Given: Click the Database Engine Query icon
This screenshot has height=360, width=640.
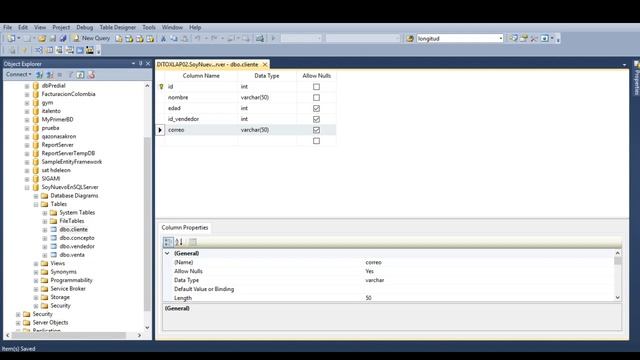Looking at the screenshot, I should (x=119, y=38).
